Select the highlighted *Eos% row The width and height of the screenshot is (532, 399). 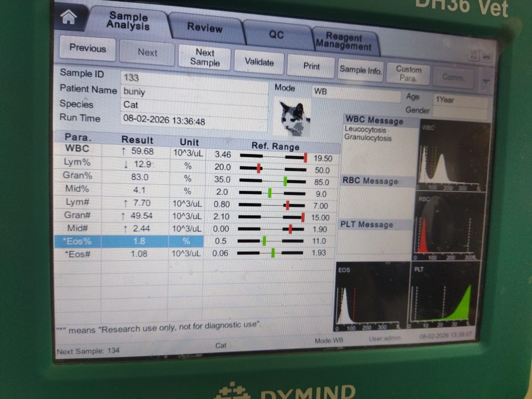pos(129,241)
